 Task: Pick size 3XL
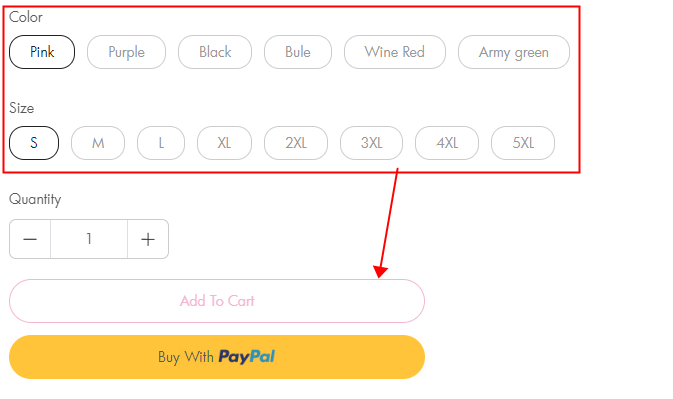click(x=371, y=143)
